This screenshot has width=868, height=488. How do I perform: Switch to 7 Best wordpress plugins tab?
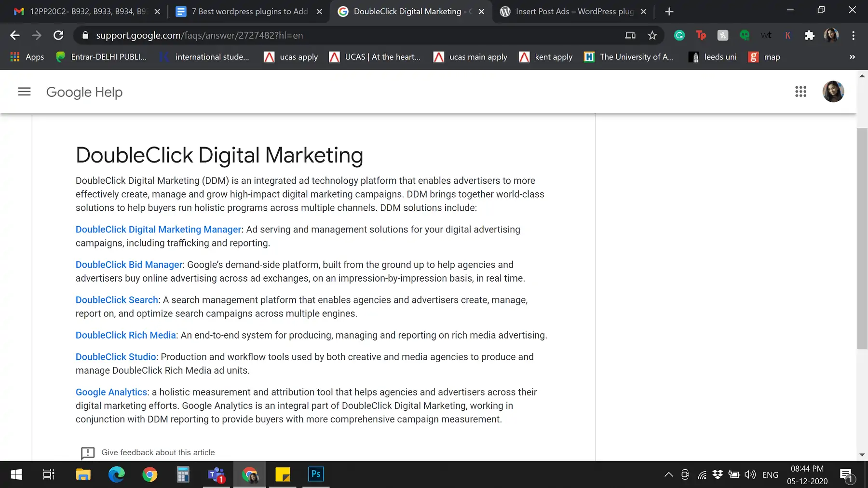click(249, 11)
